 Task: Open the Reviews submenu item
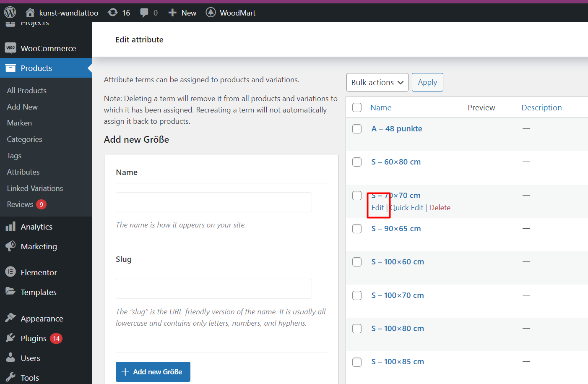click(20, 204)
